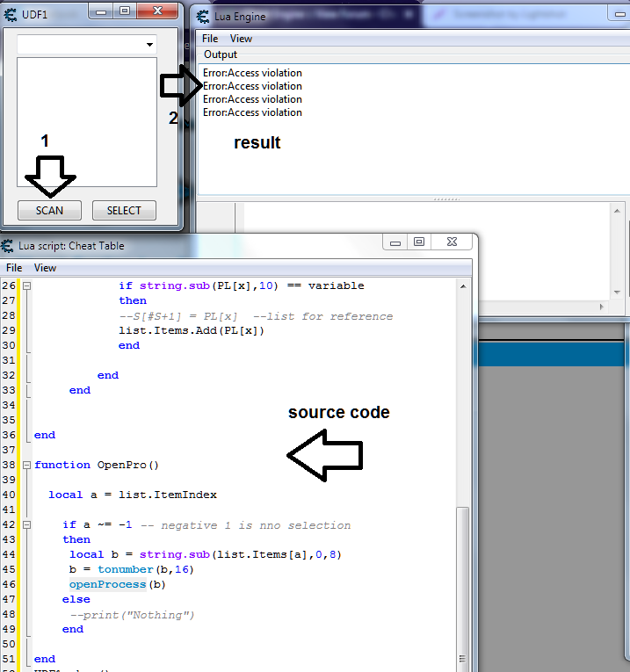Click scroll right arrow in Lua Engine input
Image resolution: width=630 pixels, height=672 pixels.
point(602,307)
